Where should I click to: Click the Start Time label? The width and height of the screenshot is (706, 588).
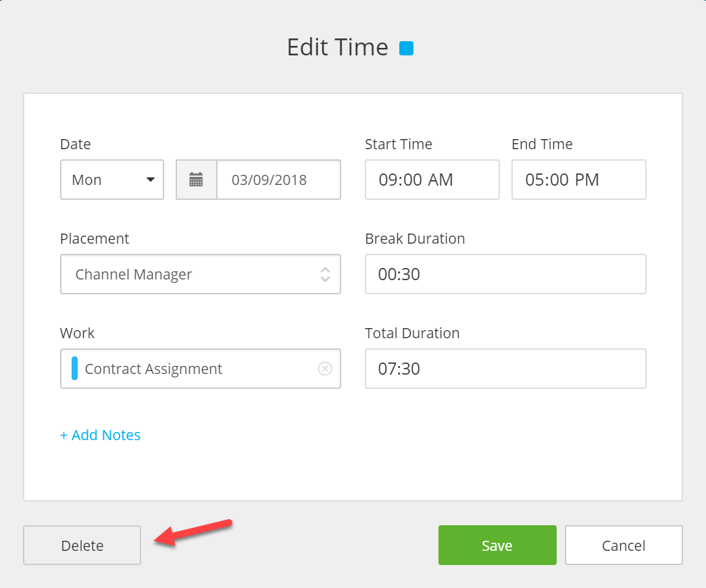[x=399, y=144]
